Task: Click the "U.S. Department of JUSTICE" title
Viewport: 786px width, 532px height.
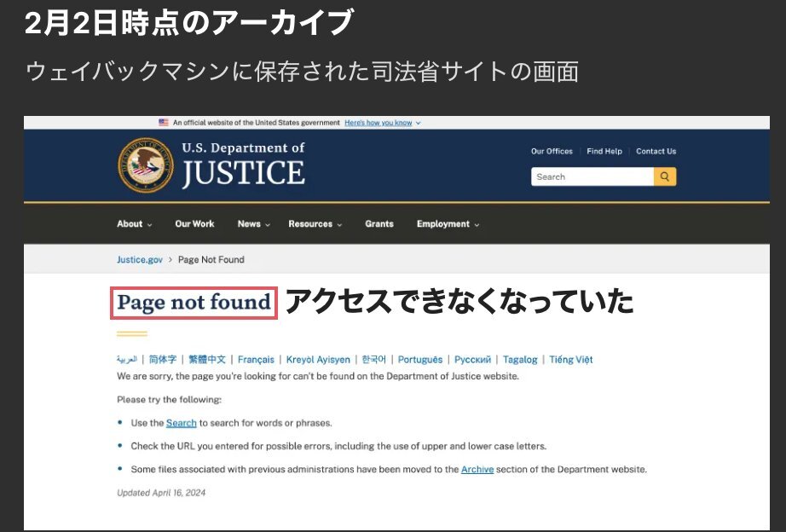Action: pos(243,165)
